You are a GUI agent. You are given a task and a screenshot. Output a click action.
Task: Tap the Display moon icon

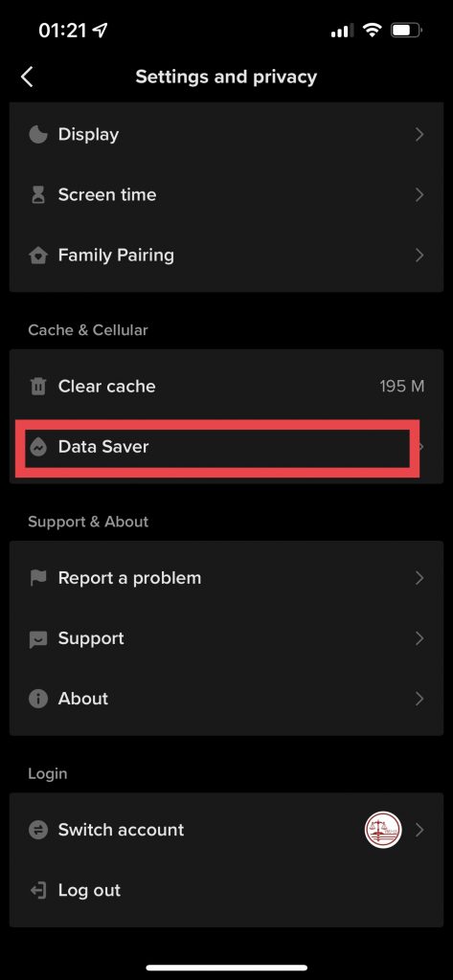point(38,134)
